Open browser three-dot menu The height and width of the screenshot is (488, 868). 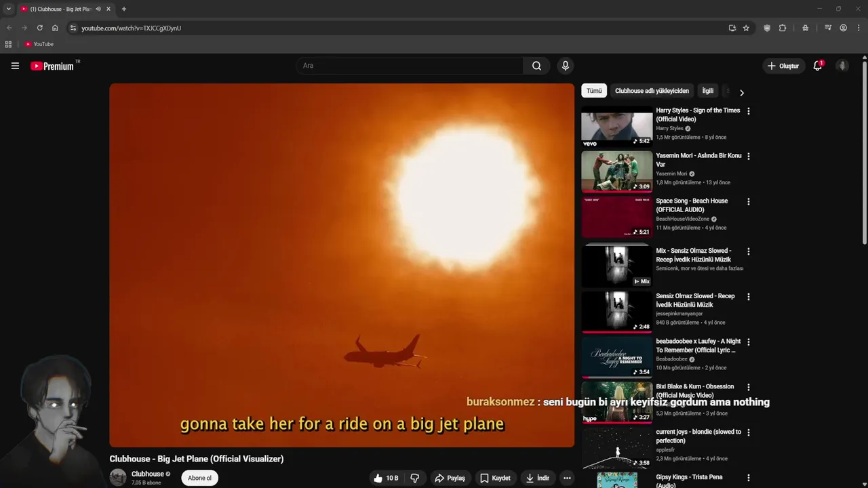point(859,28)
